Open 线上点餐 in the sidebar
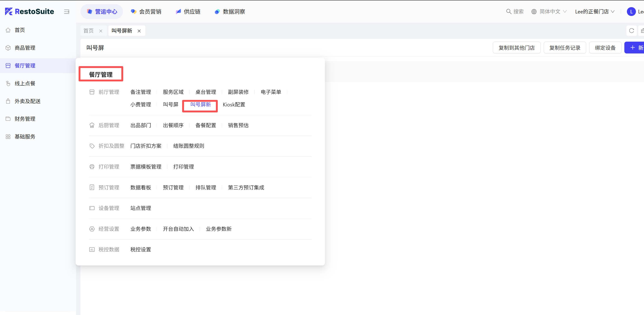 (25, 83)
